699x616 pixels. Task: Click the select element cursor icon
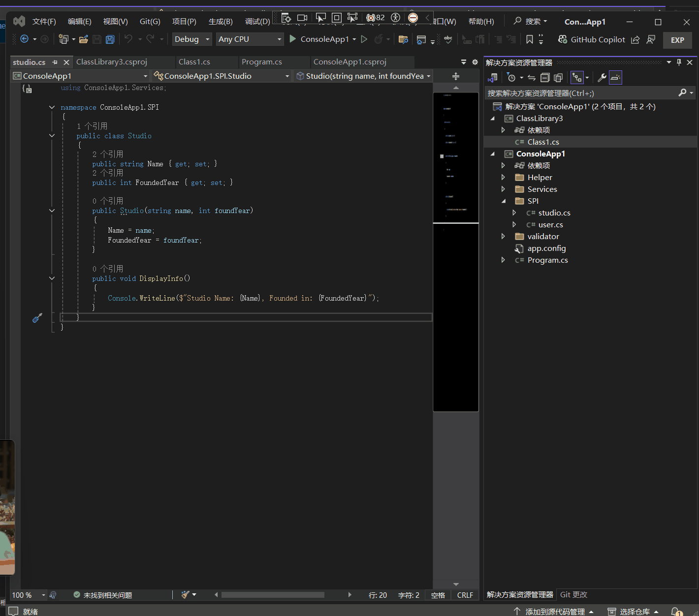click(x=320, y=18)
